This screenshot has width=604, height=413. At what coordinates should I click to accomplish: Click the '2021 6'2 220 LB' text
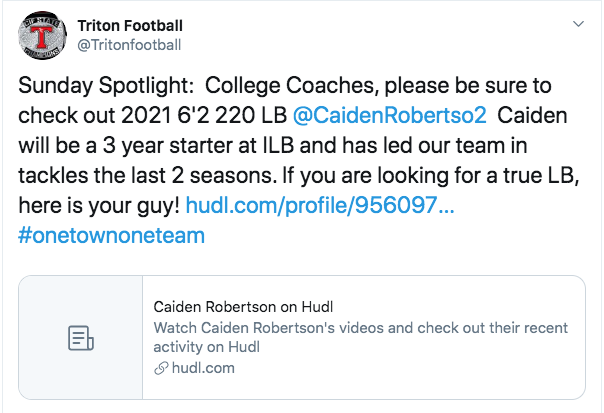(204, 115)
